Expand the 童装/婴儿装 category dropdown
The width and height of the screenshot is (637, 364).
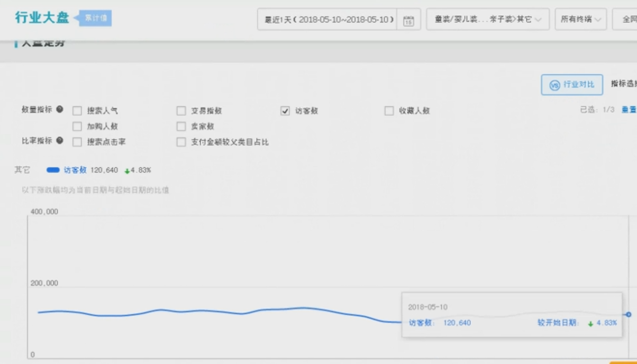(488, 20)
